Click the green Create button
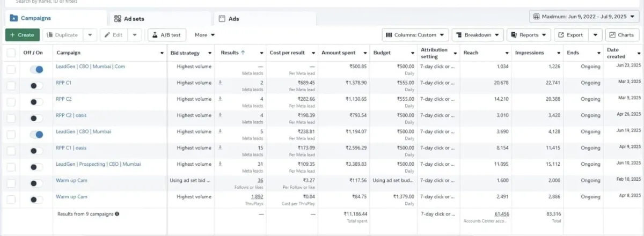 (x=22, y=35)
